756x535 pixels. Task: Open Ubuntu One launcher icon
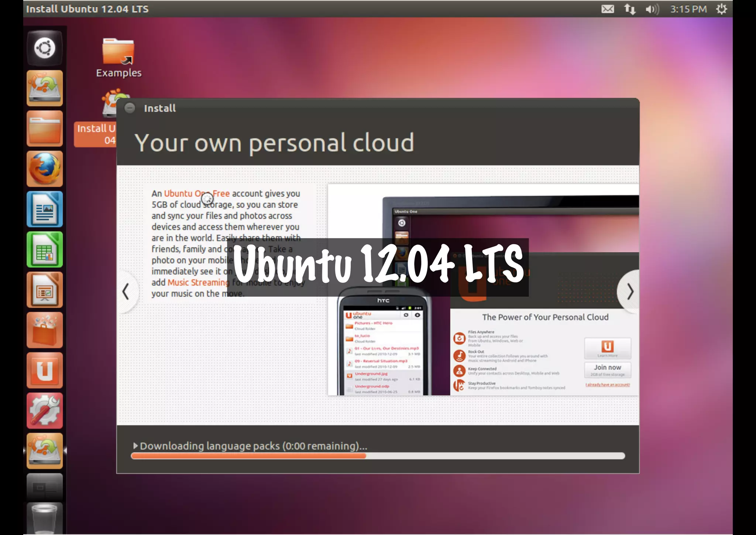coord(45,370)
